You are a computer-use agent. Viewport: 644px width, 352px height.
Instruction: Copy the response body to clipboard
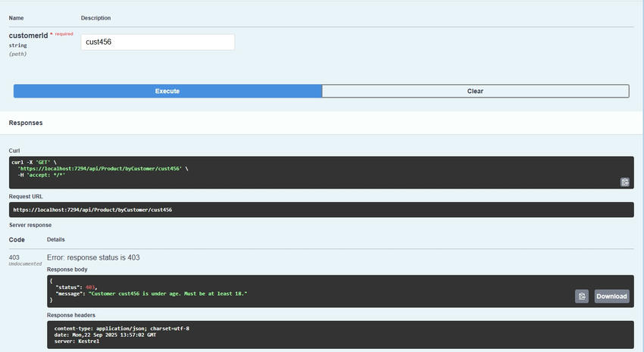point(582,296)
